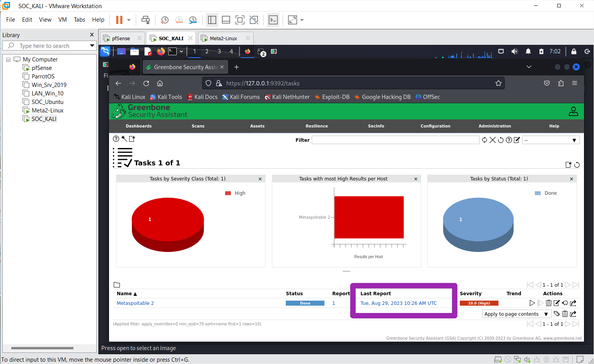Open the Metaspoitable 2 task link
594x364 pixels.
coord(135,303)
